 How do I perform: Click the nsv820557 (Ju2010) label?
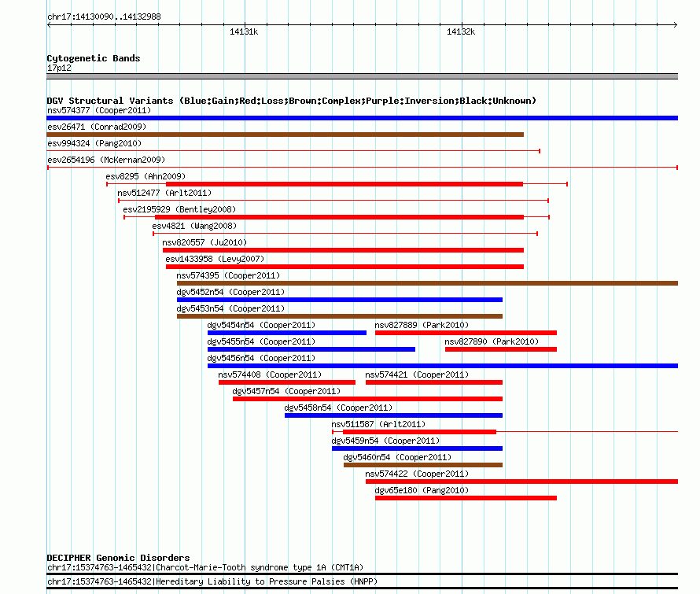click(204, 242)
